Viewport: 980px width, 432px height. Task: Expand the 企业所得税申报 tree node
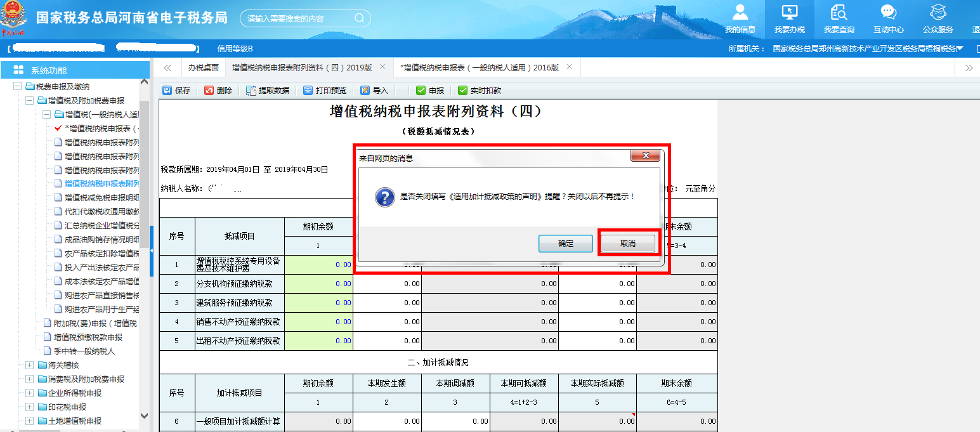[30, 393]
